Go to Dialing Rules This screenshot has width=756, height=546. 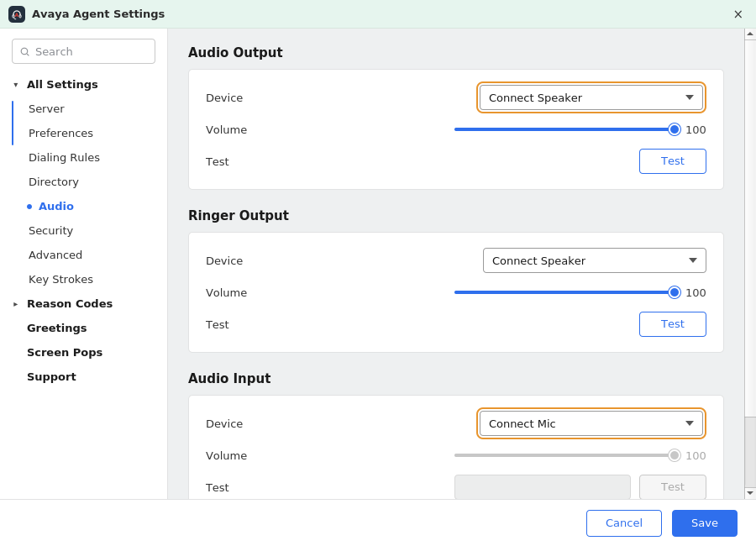(64, 158)
